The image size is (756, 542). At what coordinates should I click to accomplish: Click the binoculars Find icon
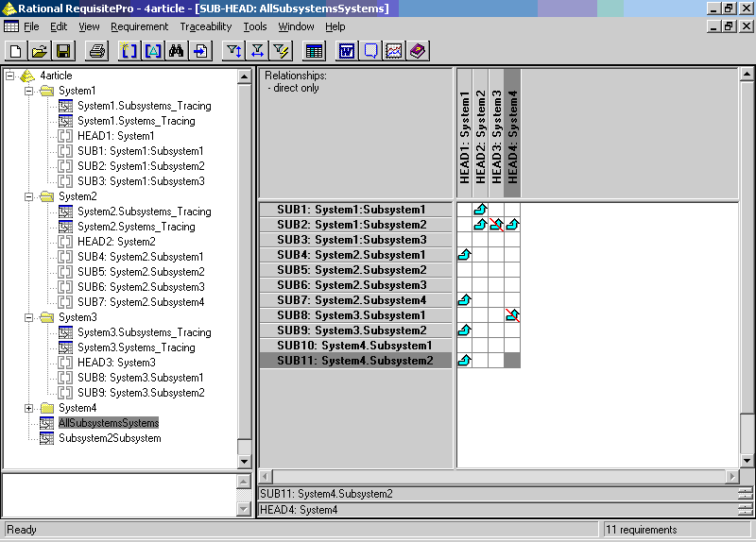pyautogui.click(x=177, y=51)
